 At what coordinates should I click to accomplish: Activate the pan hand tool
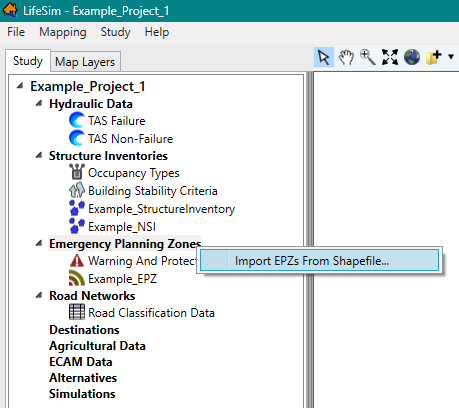(x=346, y=57)
